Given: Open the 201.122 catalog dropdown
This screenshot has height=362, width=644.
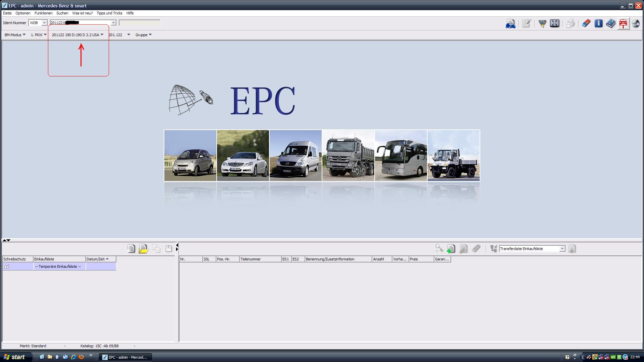Looking at the screenshot, I should point(119,35).
